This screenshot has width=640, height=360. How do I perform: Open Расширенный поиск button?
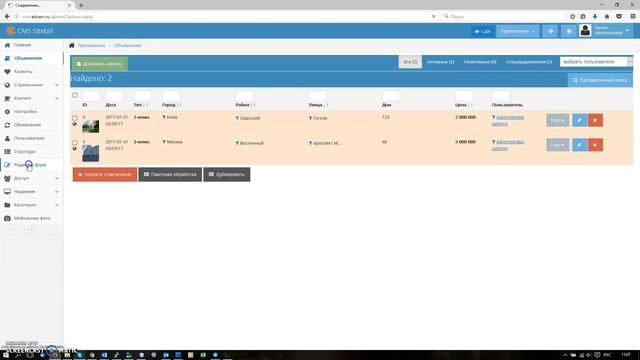[600, 80]
